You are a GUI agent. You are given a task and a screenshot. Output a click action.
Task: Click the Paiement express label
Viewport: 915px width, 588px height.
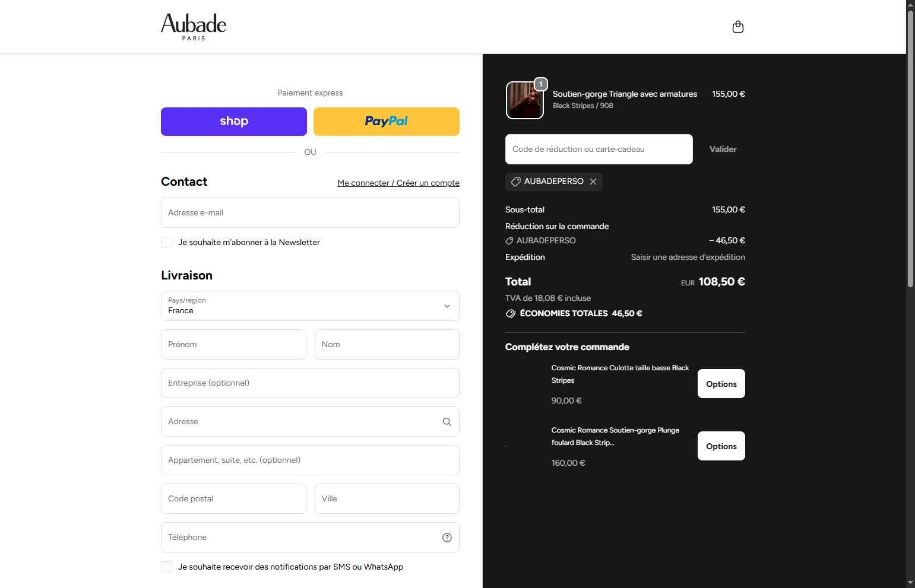(310, 93)
